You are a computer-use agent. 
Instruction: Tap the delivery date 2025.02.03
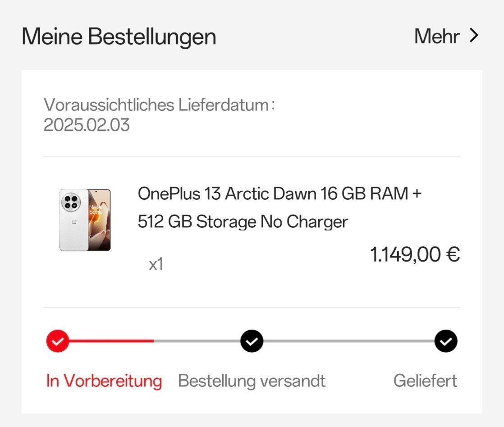click(87, 125)
